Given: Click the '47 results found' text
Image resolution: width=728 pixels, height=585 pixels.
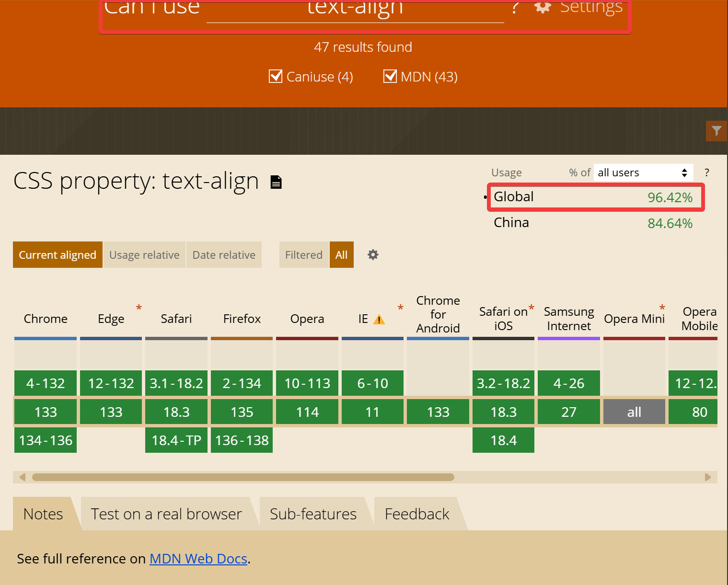Looking at the screenshot, I should click(363, 47).
